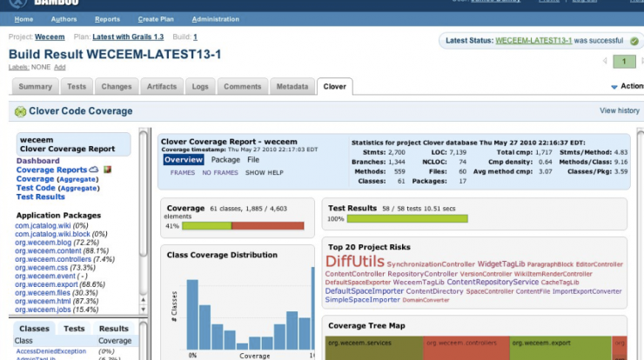Click org.weceem.export treemap block
This screenshot has width=644, height=360.
click(x=560, y=348)
